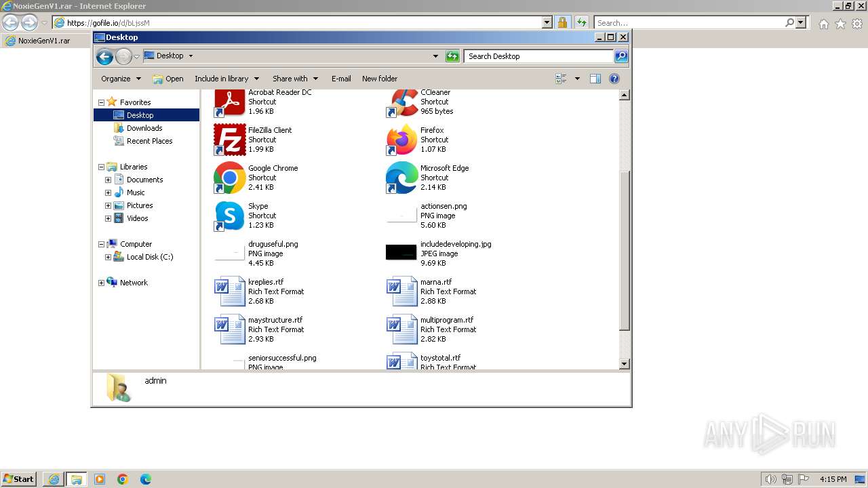Screen dimensions: 868x488
Task: Select the CCleaner shortcut icon
Action: [401, 103]
